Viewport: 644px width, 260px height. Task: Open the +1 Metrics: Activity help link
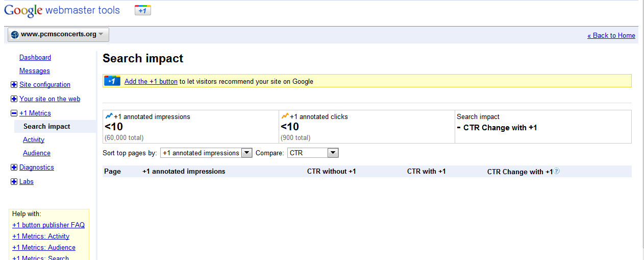pos(41,236)
